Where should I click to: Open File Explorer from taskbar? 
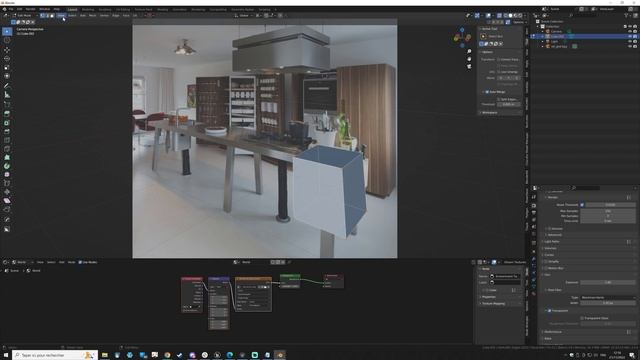tap(105, 355)
